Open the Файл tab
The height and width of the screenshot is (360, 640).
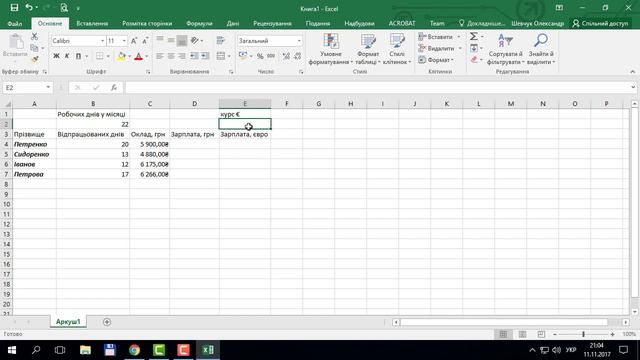(x=15, y=24)
